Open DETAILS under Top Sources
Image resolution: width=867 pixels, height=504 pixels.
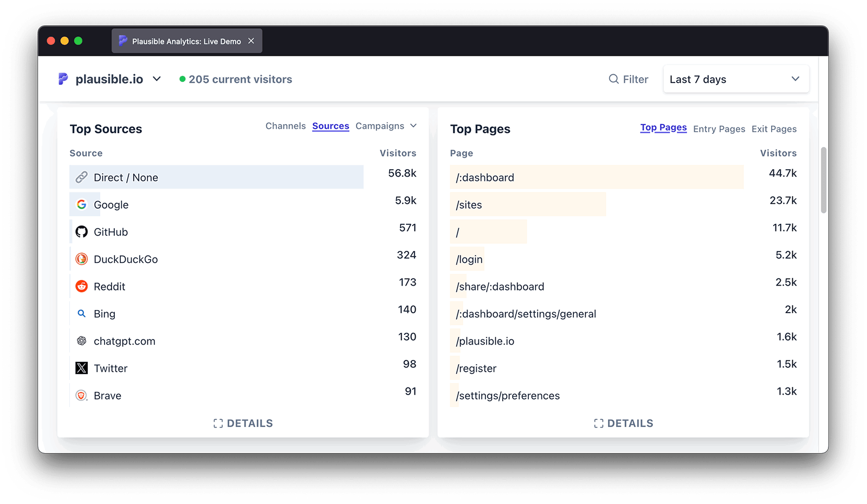[x=243, y=423]
